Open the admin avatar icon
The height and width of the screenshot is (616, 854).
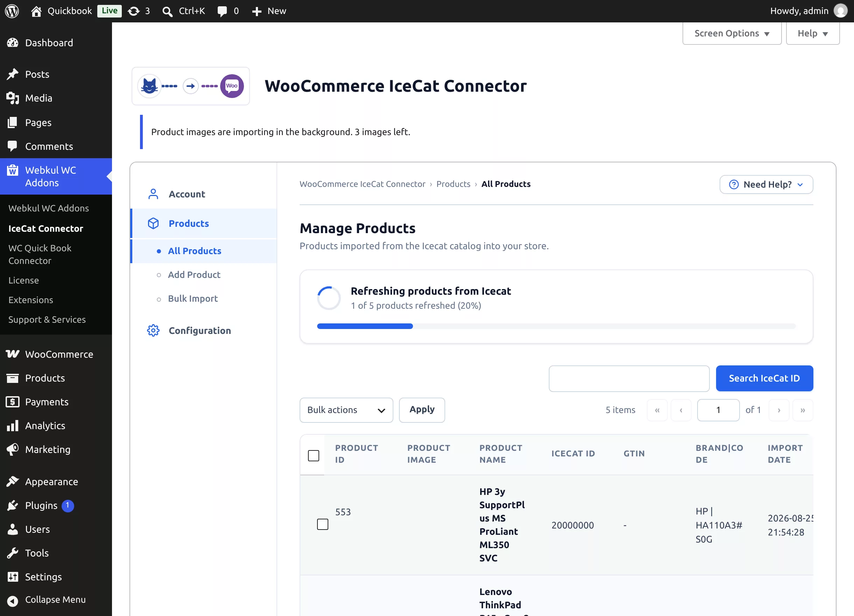[840, 11]
